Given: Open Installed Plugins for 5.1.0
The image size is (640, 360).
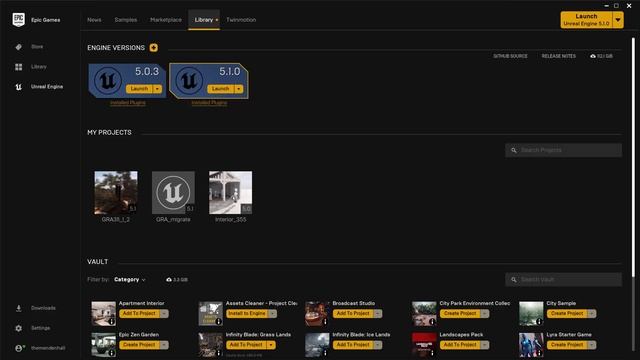Looking at the screenshot, I should (x=209, y=103).
